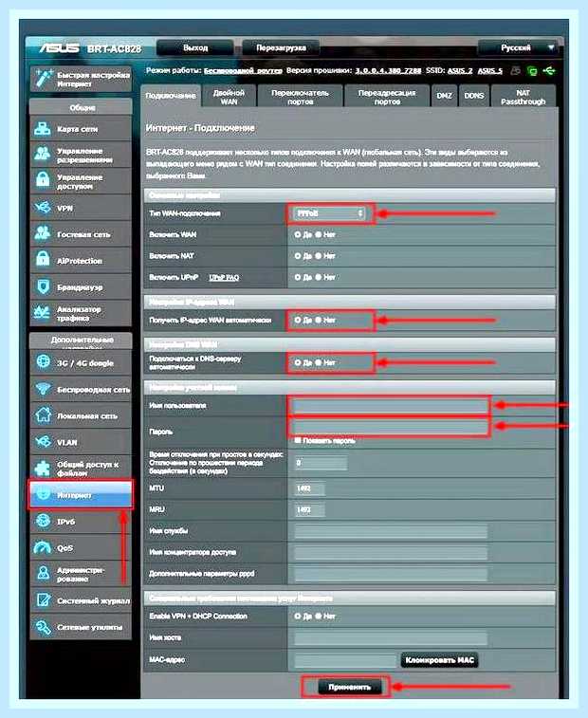Open the Network Tools (Сетевые утилиты) icon
588x718 pixels.
pyautogui.click(x=43, y=627)
